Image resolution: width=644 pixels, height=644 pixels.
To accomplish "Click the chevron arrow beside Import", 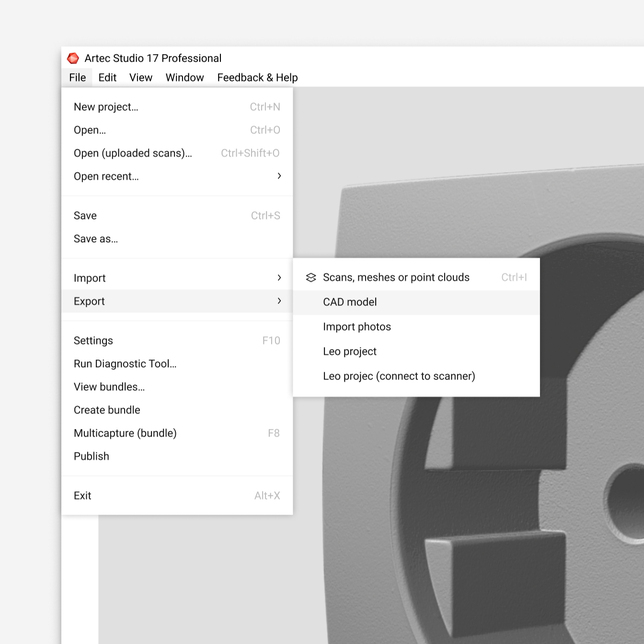I will [279, 278].
